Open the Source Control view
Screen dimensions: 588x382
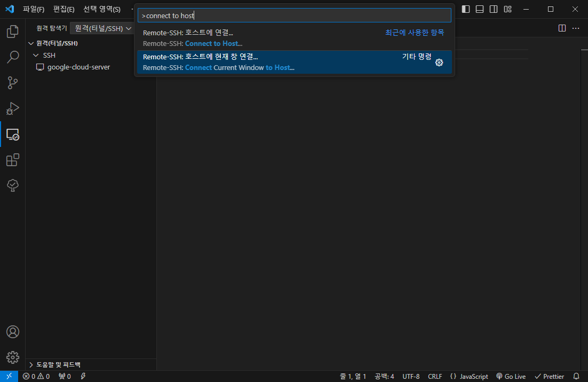13,83
